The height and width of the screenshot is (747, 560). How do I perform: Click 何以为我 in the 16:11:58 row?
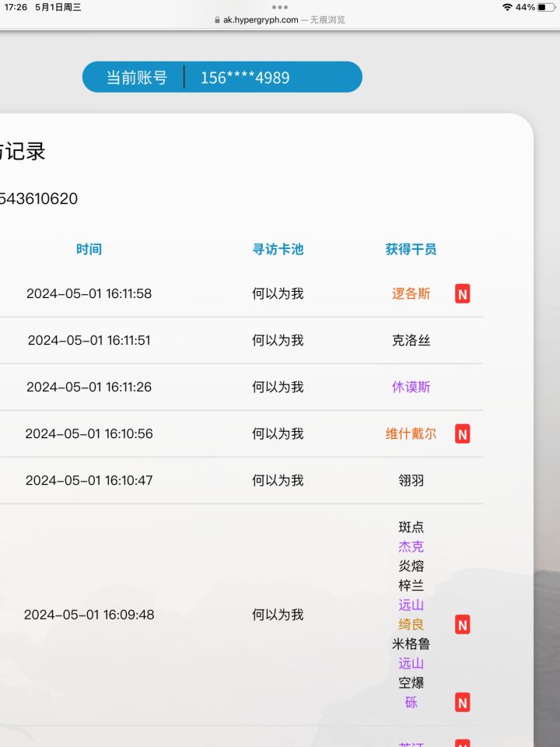(278, 293)
